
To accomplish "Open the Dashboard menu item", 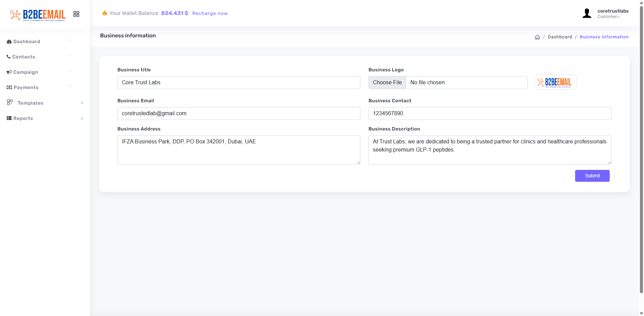I will (x=26, y=41).
